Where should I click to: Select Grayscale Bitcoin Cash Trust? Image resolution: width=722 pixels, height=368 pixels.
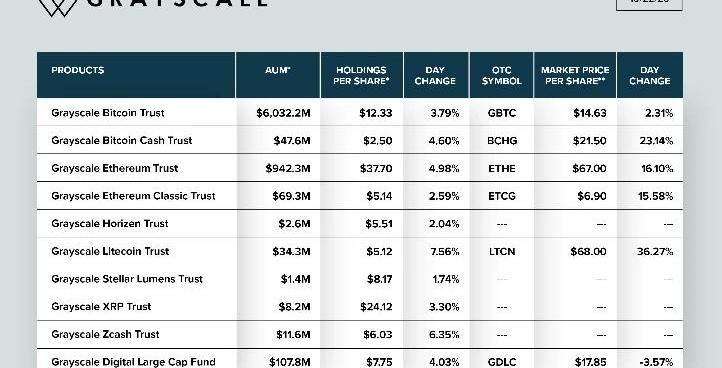[122, 140]
